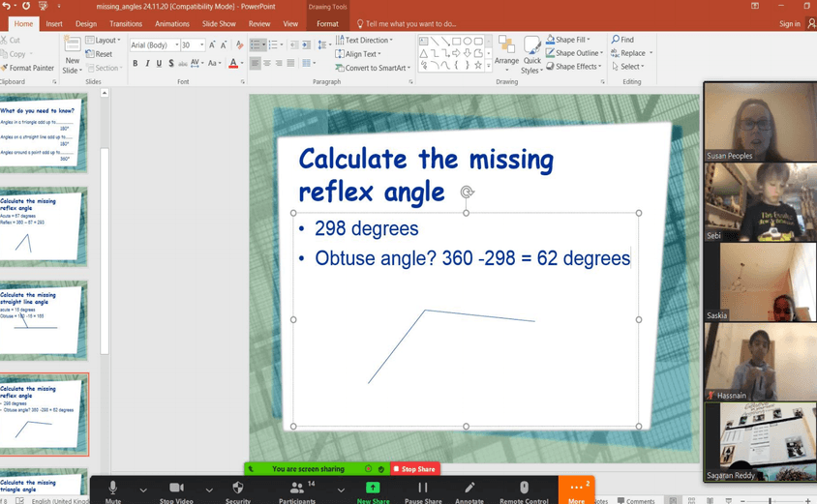Start a New Share in Zoom

[x=373, y=489]
